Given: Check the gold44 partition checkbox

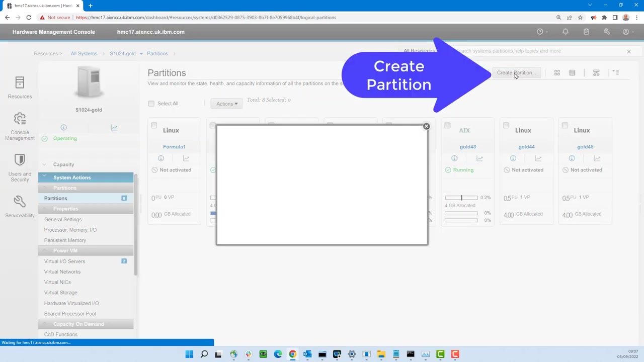Looking at the screenshot, I should pos(506,126).
